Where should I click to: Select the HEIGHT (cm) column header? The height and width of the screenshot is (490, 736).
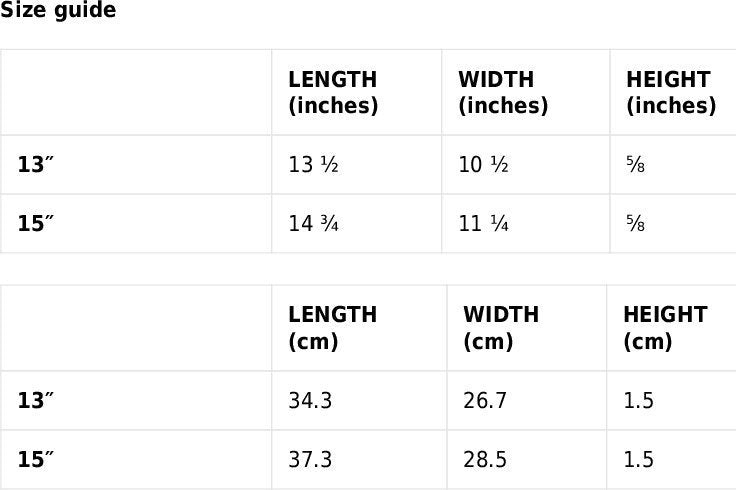(x=665, y=328)
